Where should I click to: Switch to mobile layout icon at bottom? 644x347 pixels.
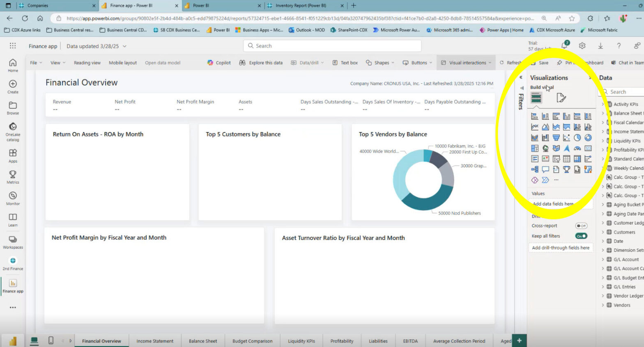click(51, 340)
